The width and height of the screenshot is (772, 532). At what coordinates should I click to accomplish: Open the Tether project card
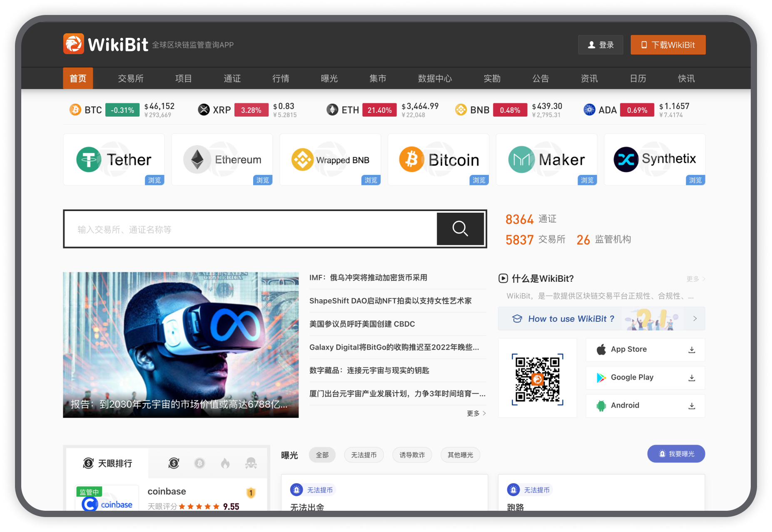pyautogui.click(x=114, y=159)
